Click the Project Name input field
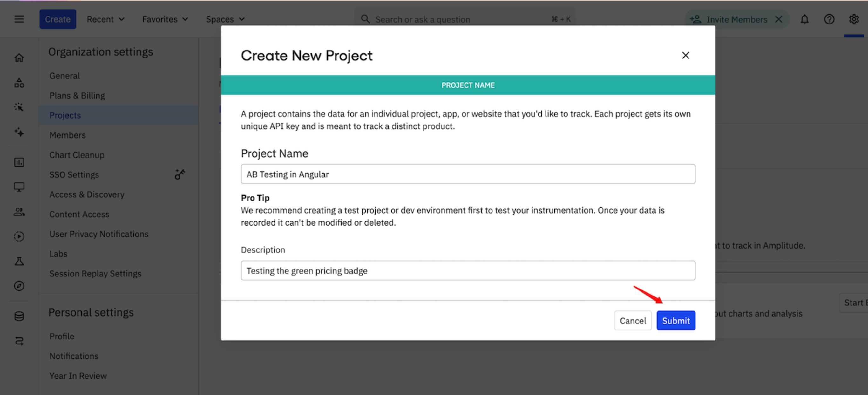 (x=468, y=174)
